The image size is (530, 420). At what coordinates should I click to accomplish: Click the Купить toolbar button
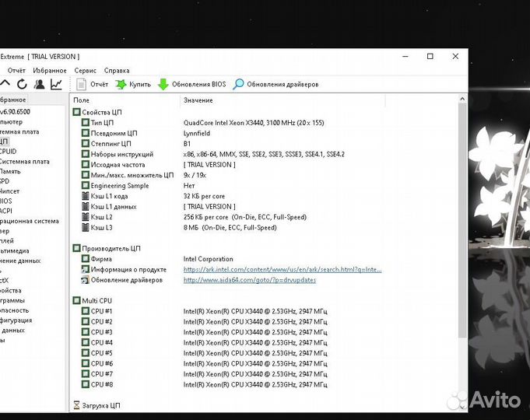pos(133,84)
